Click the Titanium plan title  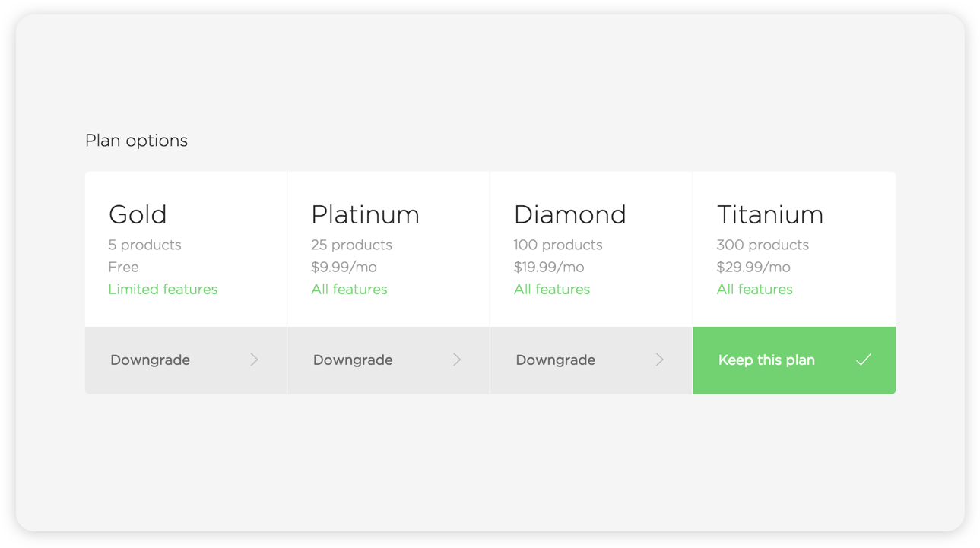[x=770, y=214]
